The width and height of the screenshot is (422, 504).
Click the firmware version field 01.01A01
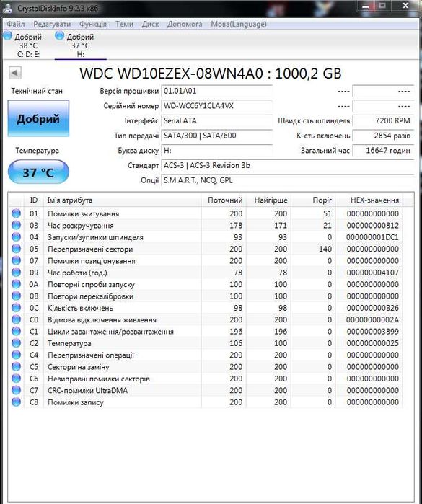tap(217, 91)
